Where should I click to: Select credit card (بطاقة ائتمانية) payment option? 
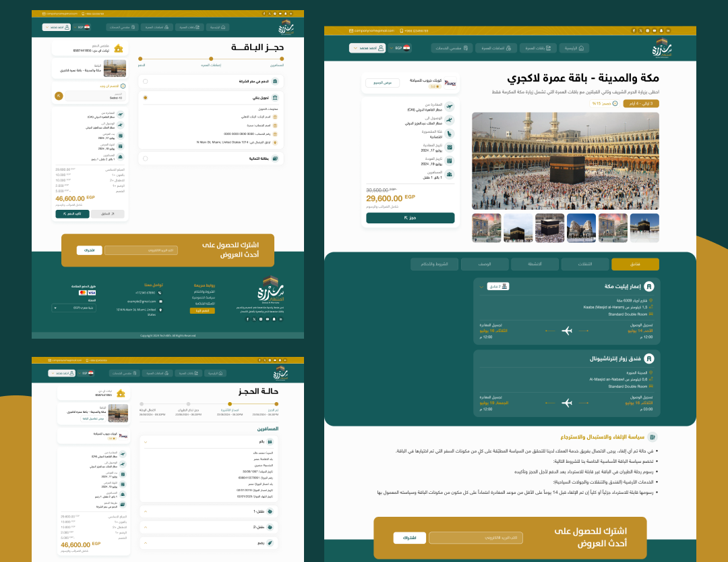tap(146, 159)
